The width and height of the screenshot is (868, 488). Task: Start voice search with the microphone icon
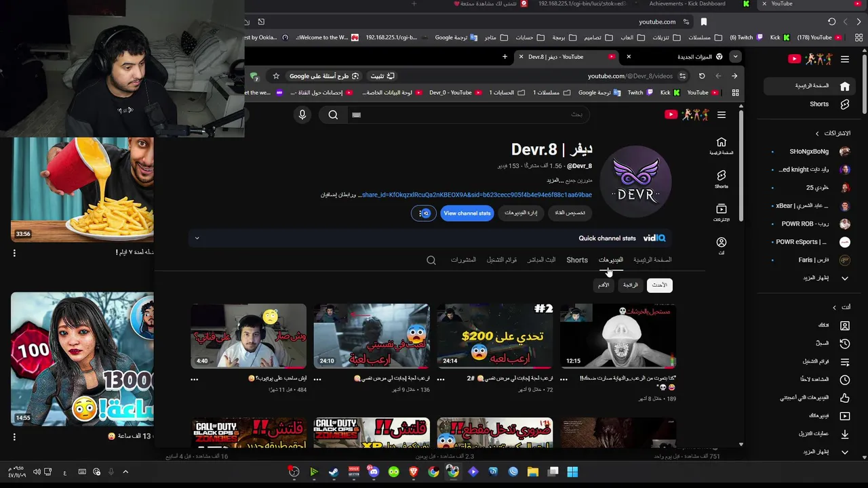302,115
